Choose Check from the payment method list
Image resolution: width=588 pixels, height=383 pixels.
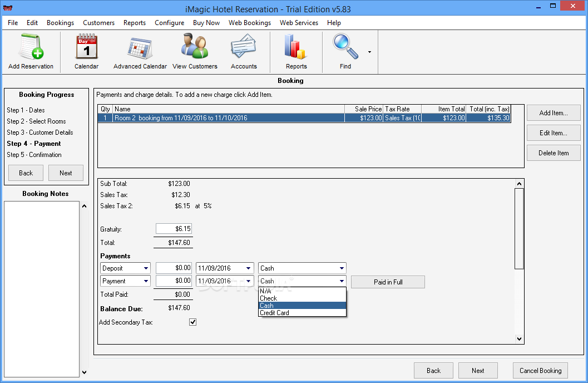[302, 298]
